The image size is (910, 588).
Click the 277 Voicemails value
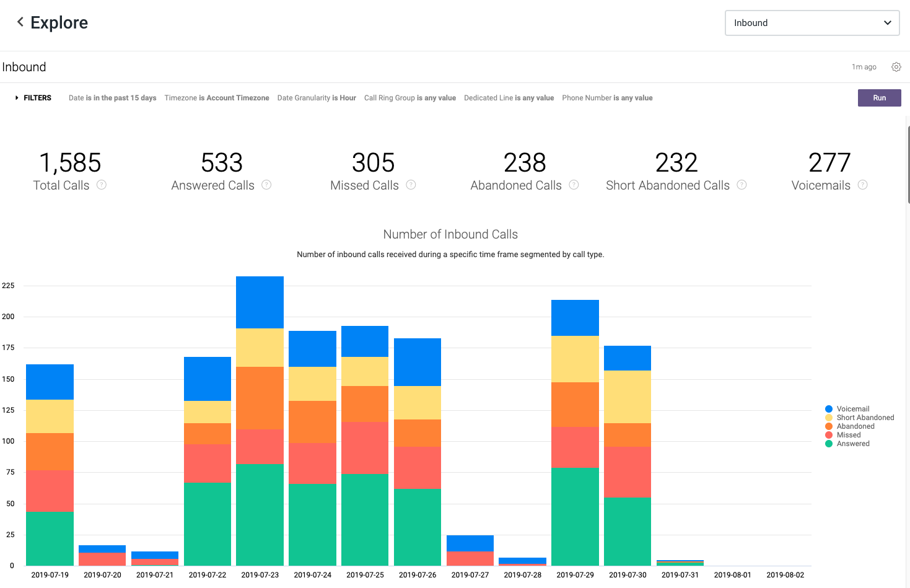(x=829, y=163)
